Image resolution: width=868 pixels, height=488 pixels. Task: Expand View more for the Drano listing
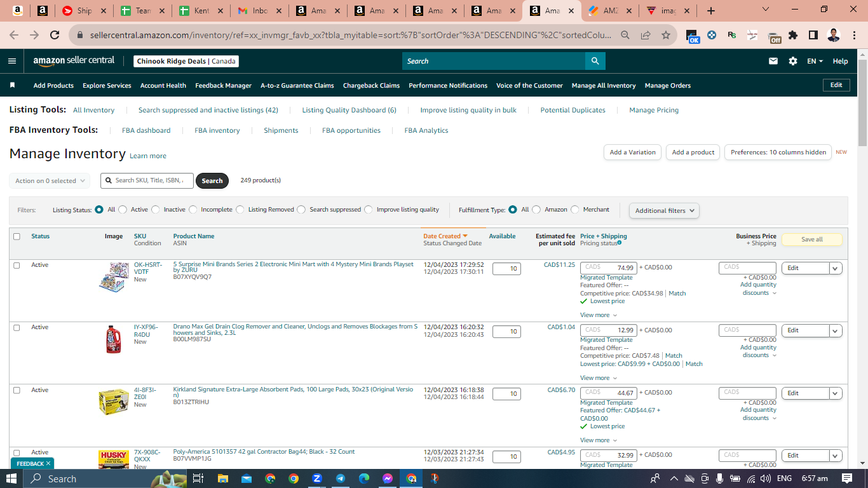tap(598, 378)
